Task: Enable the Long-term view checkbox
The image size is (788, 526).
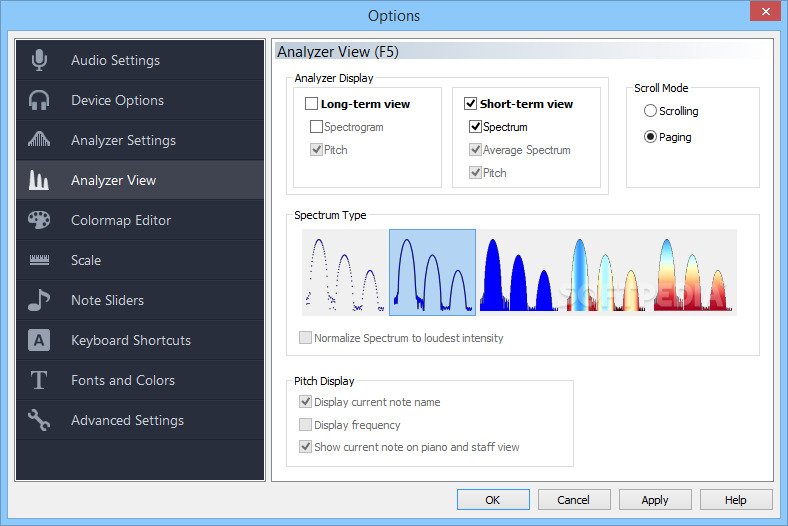Action: (x=312, y=104)
